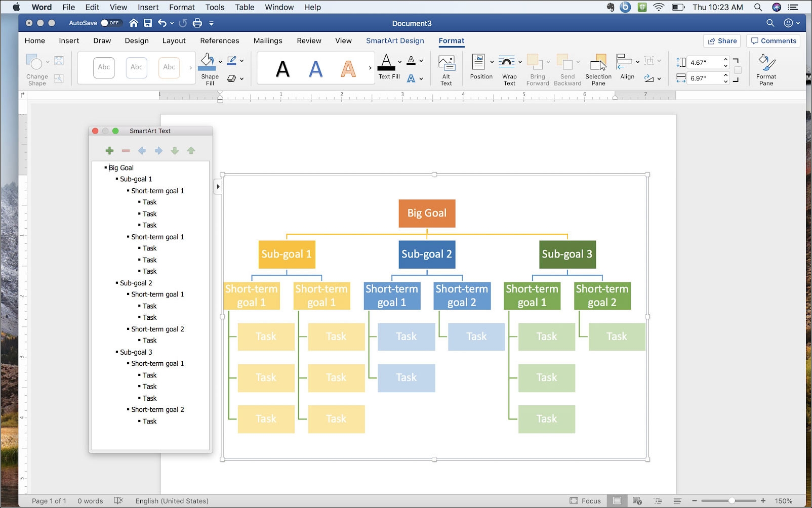This screenshot has width=812, height=508.
Task: Open the Format Pane
Action: point(766,69)
